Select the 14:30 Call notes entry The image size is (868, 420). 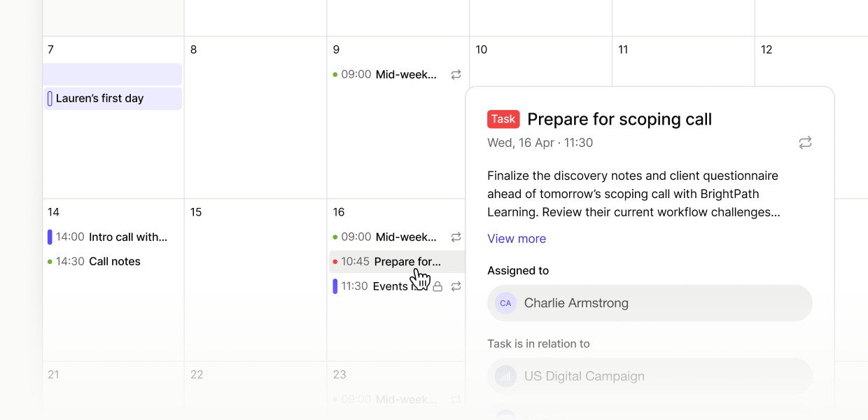(x=115, y=261)
